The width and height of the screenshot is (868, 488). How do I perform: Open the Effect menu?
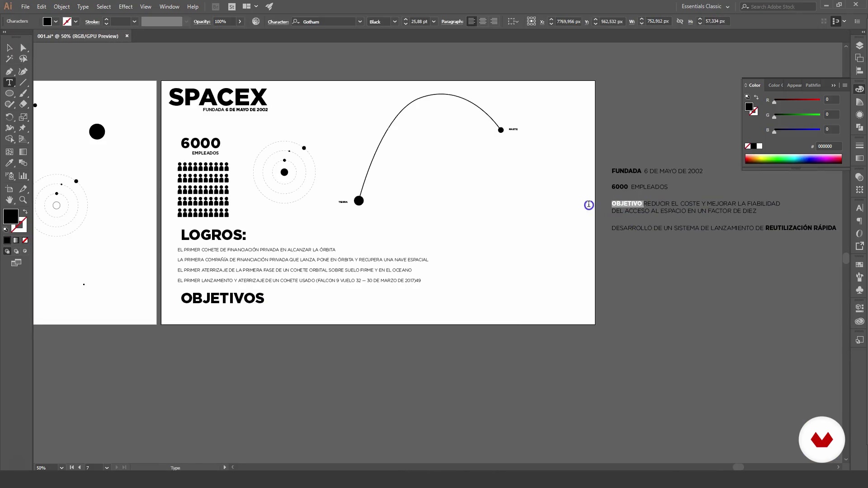(126, 6)
